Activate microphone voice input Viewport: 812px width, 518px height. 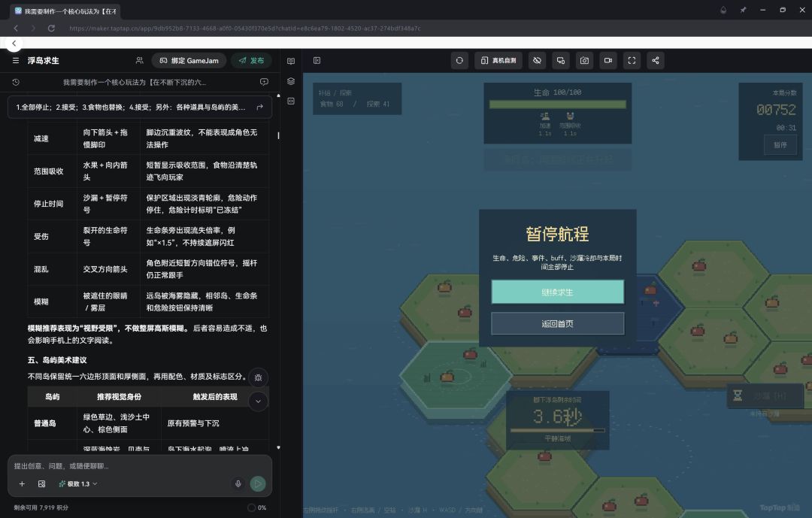point(238,484)
